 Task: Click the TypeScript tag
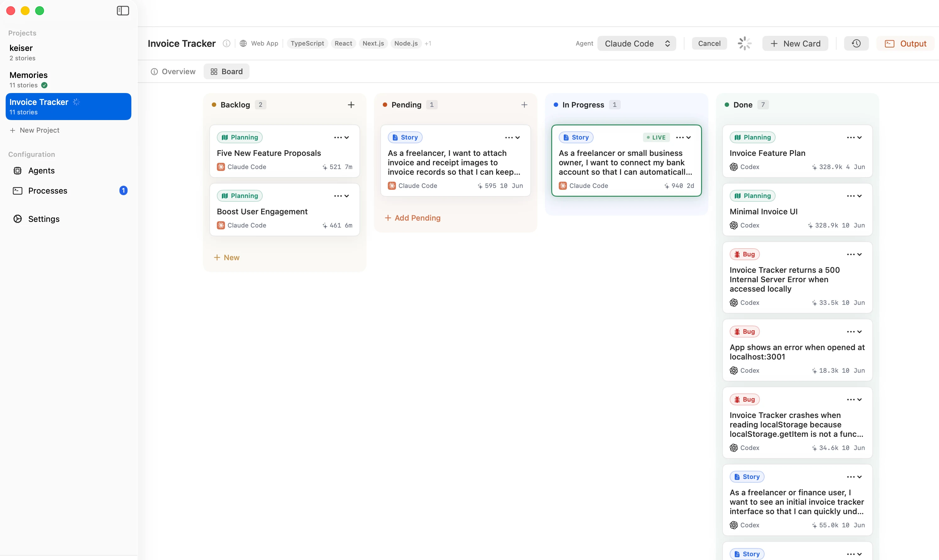tap(307, 43)
